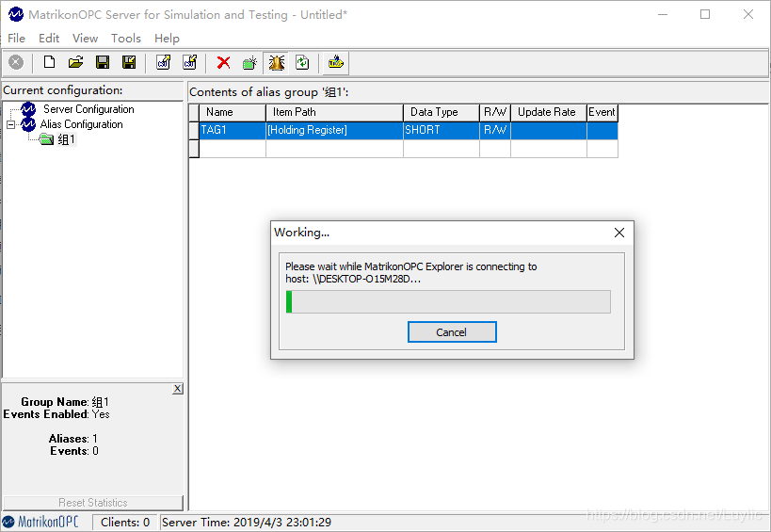Save the configuration with the floppy icon
The image size is (771, 532).
pyautogui.click(x=103, y=62)
